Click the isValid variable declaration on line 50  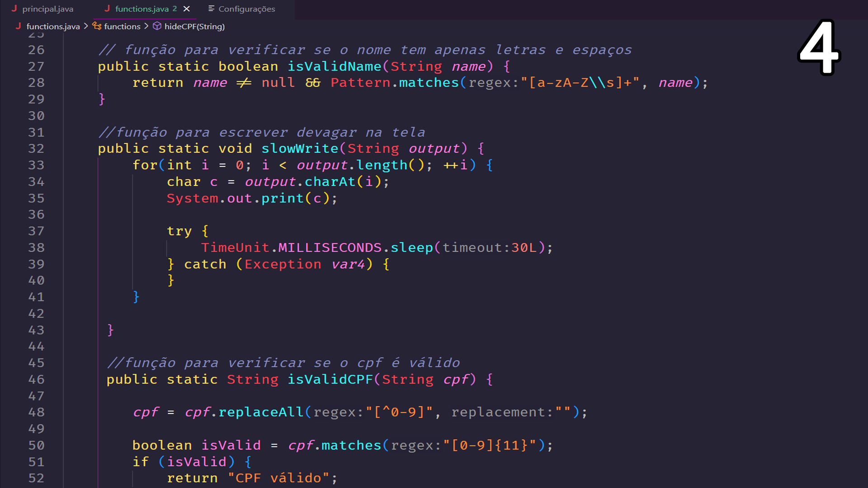click(x=231, y=446)
